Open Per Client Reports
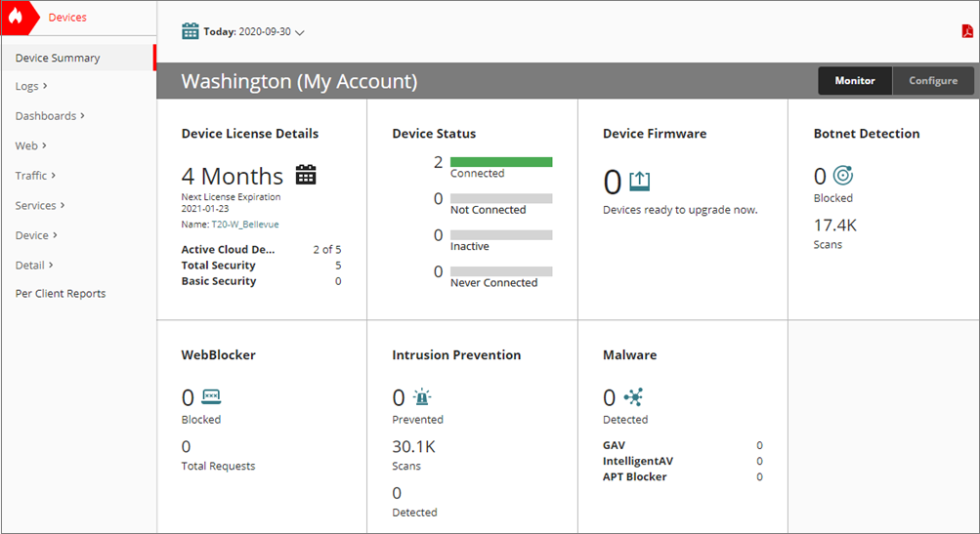 click(61, 294)
